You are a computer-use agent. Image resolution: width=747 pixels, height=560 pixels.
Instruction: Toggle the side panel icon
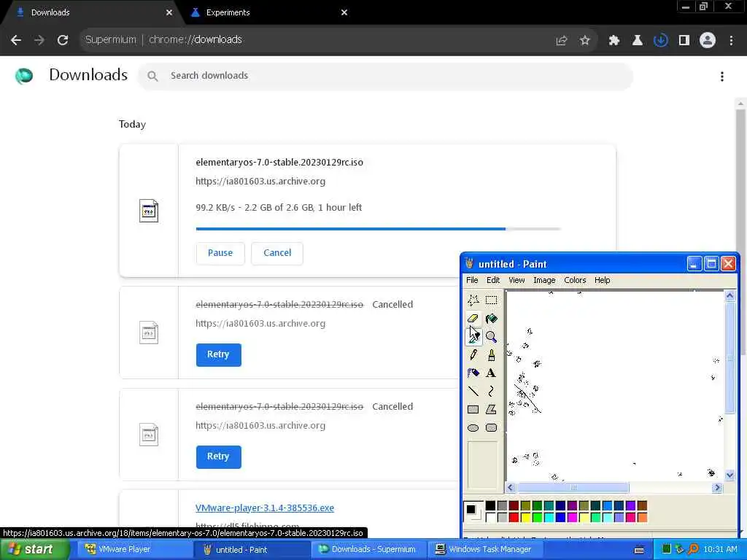684,41
